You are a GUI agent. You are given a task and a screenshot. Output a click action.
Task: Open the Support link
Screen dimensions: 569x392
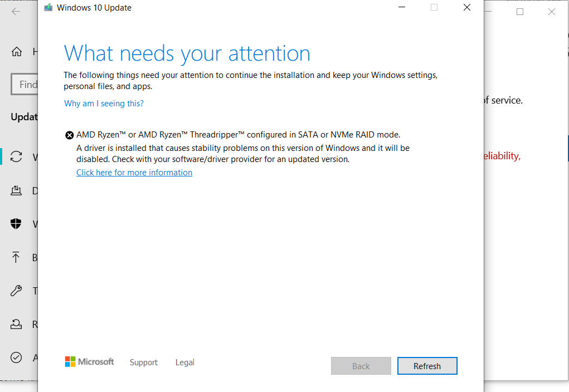[x=144, y=362]
